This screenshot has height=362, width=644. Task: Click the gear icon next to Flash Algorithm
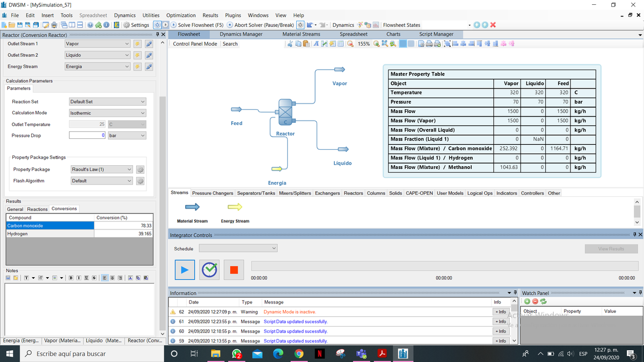coord(140,181)
